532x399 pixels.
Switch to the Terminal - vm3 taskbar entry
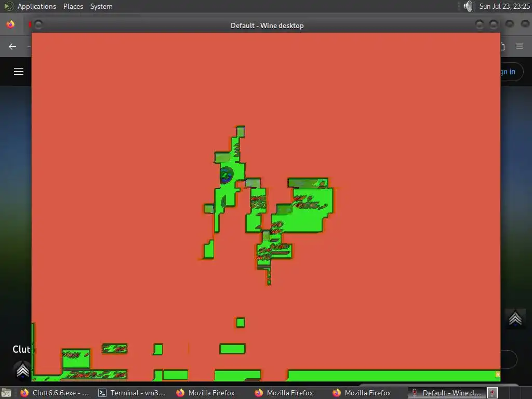[131, 393]
